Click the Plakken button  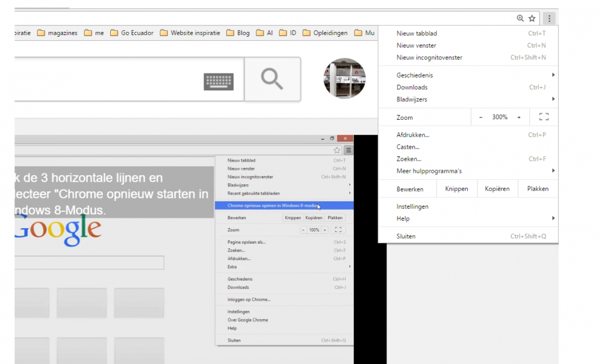[538, 189]
